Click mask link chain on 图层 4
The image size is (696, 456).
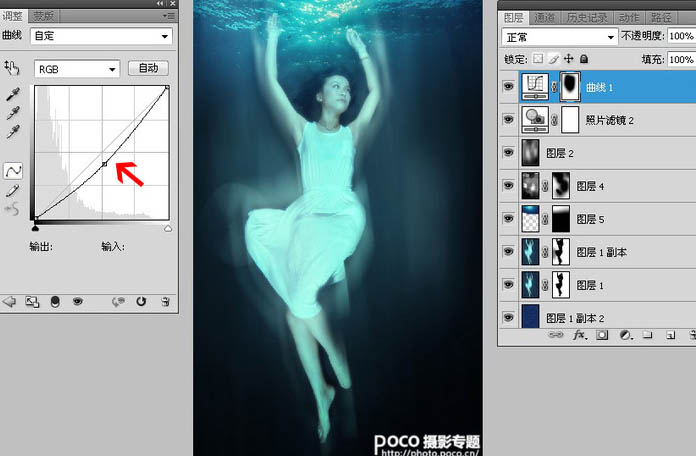[x=545, y=186]
